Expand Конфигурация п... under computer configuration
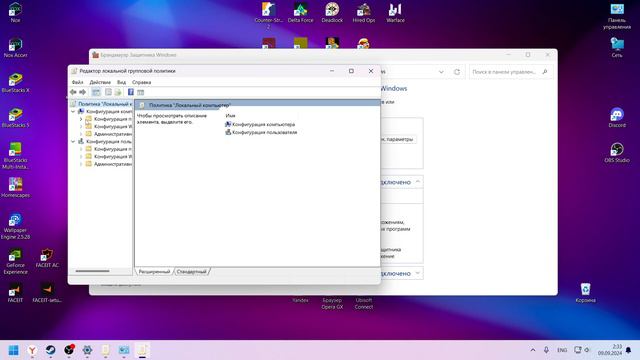 click(x=81, y=119)
